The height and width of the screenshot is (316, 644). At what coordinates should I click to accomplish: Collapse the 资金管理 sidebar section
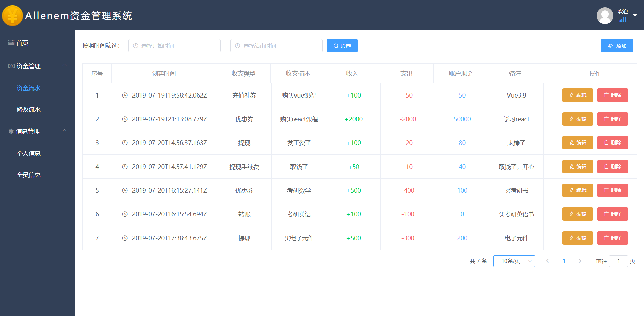65,65
